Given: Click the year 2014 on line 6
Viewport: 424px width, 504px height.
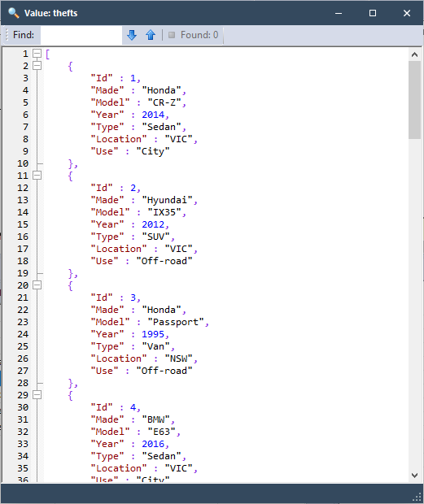Looking at the screenshot, I should (153, 115).
